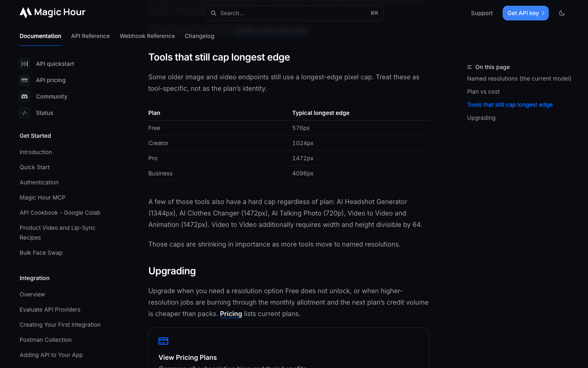Open Postman Collection sidebar page
Image resolution: width=588 pixels, height=368 pixels.
(46, 340)
